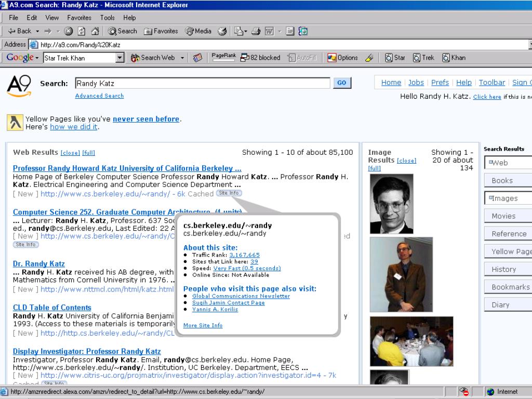Open the Back button history dropdown arrow
Viewport: 532px width, 399px height.
(x=37, y=31)
